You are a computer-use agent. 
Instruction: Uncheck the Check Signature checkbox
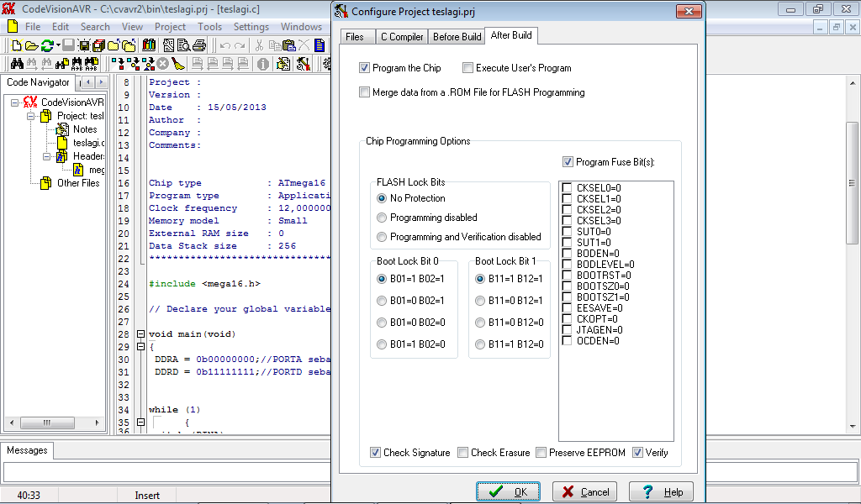[375, 453]
